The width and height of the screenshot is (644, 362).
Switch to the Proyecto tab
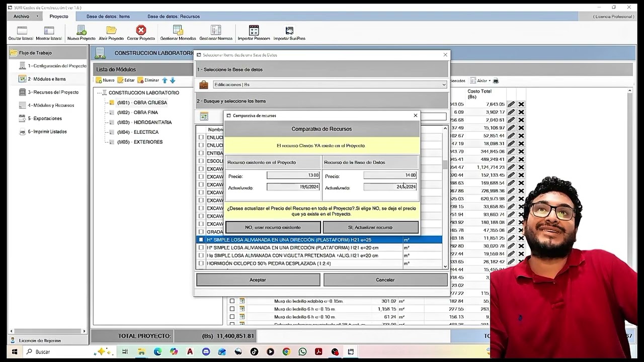[59, 17]
